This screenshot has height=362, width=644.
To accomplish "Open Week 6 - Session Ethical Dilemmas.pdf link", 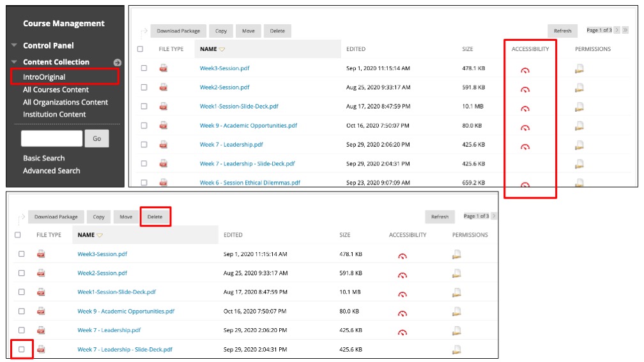I will point(250,183).
